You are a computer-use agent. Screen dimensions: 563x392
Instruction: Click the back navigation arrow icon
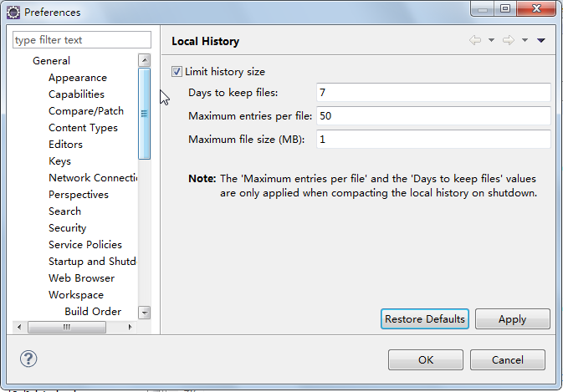click(x=475, y=40)
